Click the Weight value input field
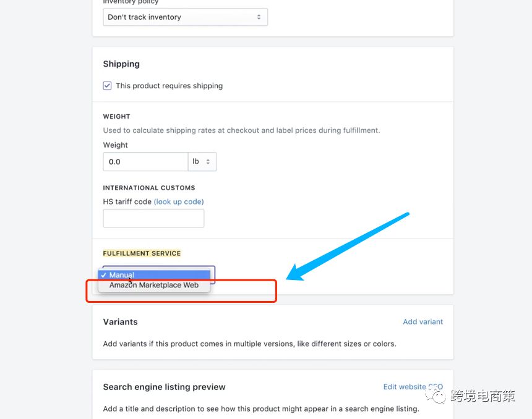This screenshot has width=532, height=419. [x=145, y=162]
